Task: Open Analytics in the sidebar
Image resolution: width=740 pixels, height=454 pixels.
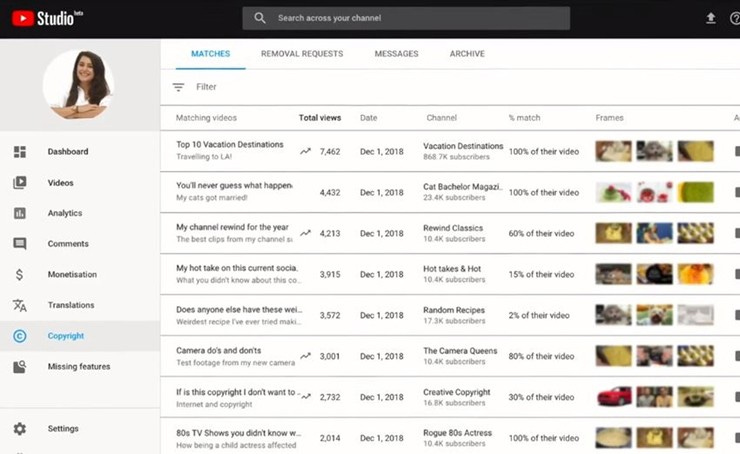Action: [80, 213]
